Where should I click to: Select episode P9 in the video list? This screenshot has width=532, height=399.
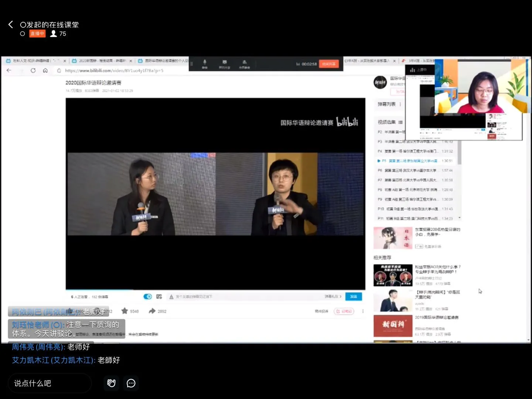pyautogui.click(x=415, y=199)
